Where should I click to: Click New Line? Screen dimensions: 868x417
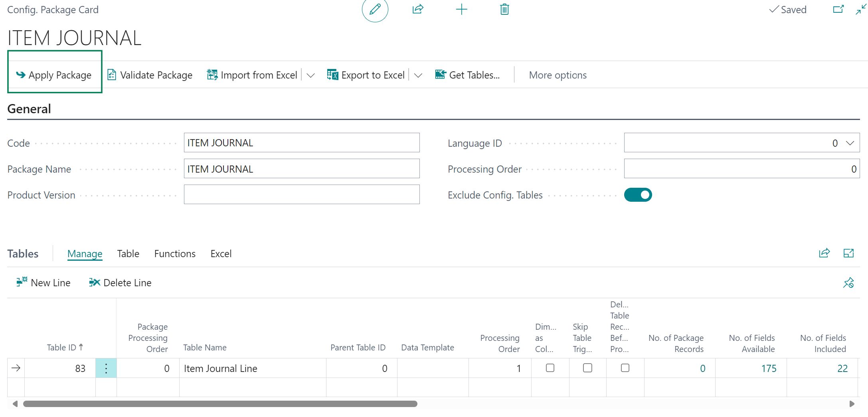click(43, 283)
